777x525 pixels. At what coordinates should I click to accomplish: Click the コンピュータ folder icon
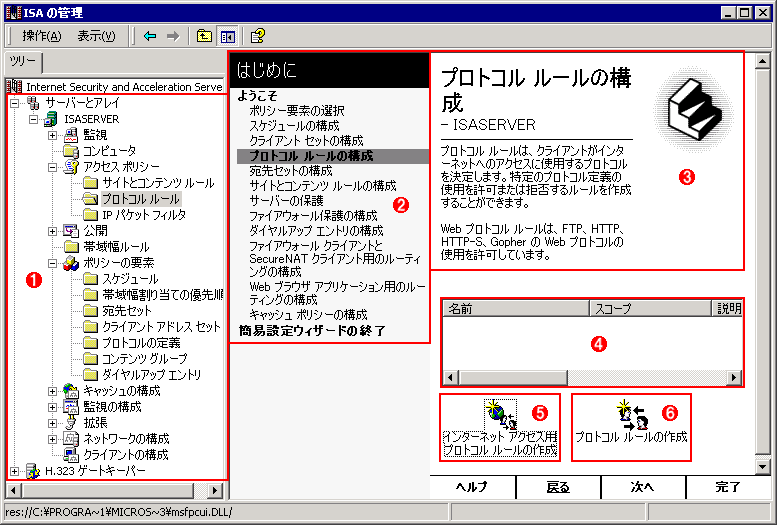71,151
